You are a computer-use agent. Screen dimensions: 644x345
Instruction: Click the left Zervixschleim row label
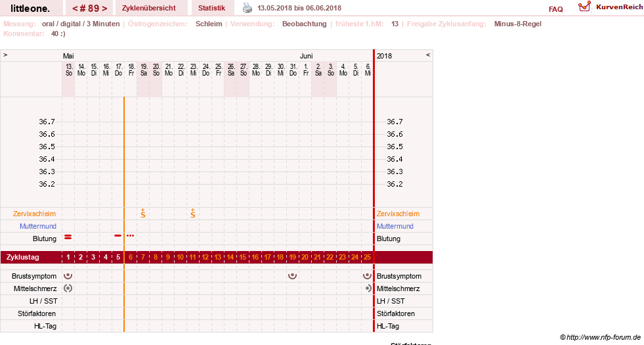pyautogui.click(x=35, y=214)
